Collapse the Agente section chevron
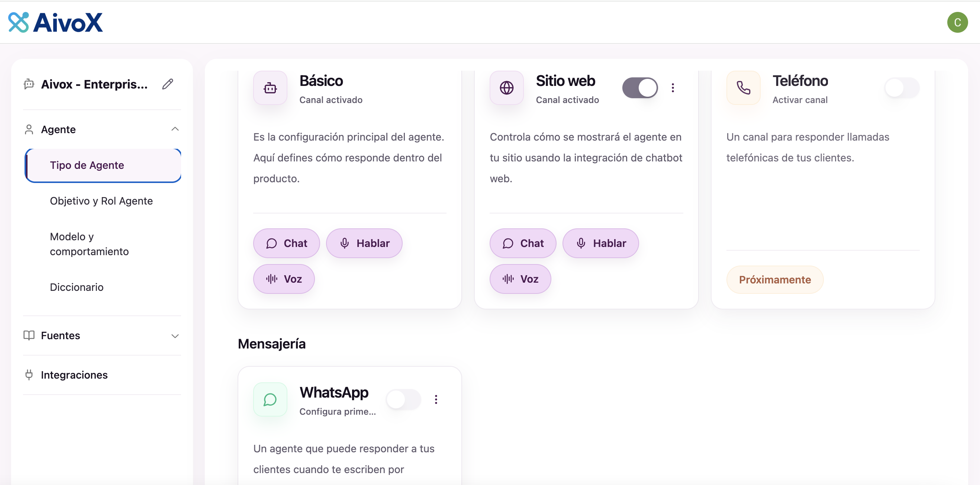The image size is (980, 485). point(175,129)
